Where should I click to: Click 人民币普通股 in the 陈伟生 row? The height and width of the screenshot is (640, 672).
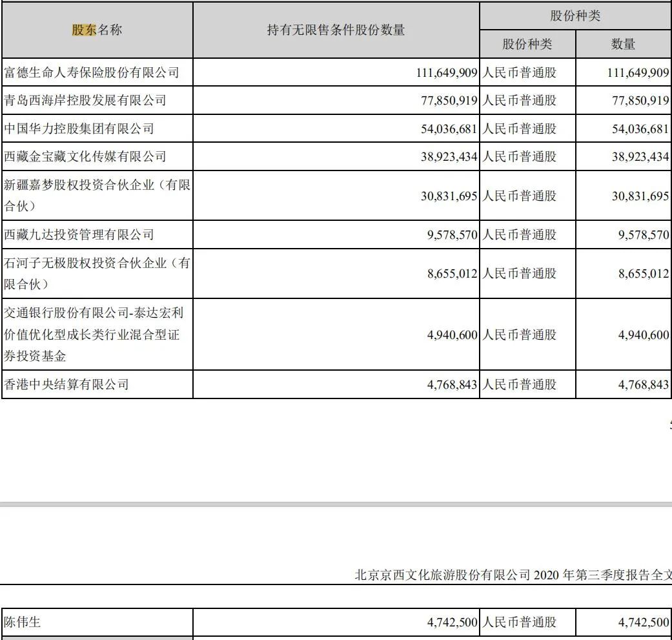(520, 622)
